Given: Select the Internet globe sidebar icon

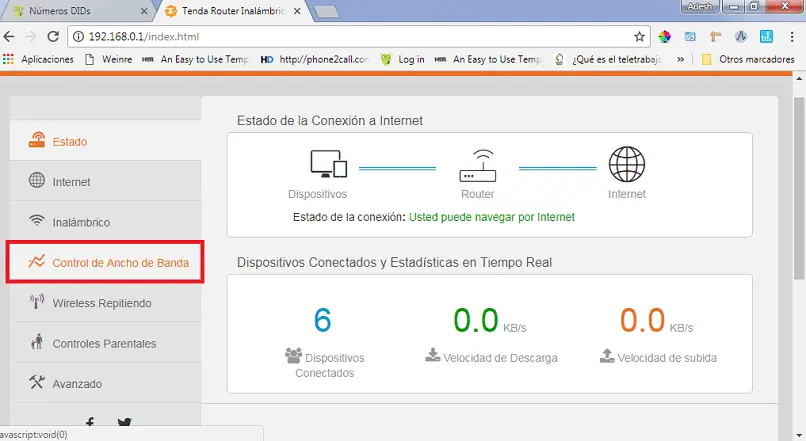Looking at the screenshot, I should [36, 180].
